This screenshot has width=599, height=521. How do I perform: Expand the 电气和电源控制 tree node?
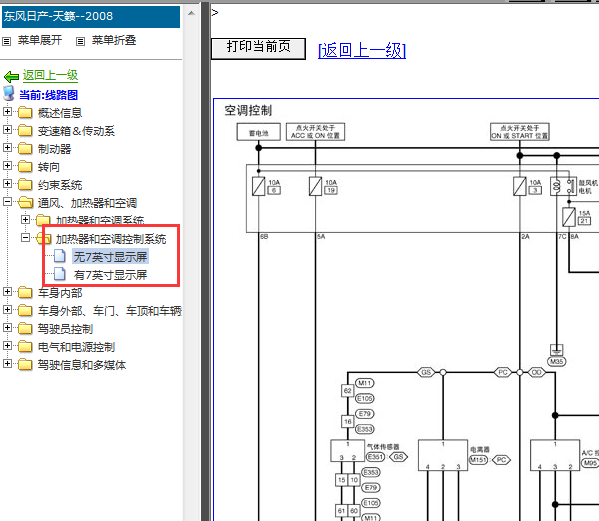(x=7, y=346)
